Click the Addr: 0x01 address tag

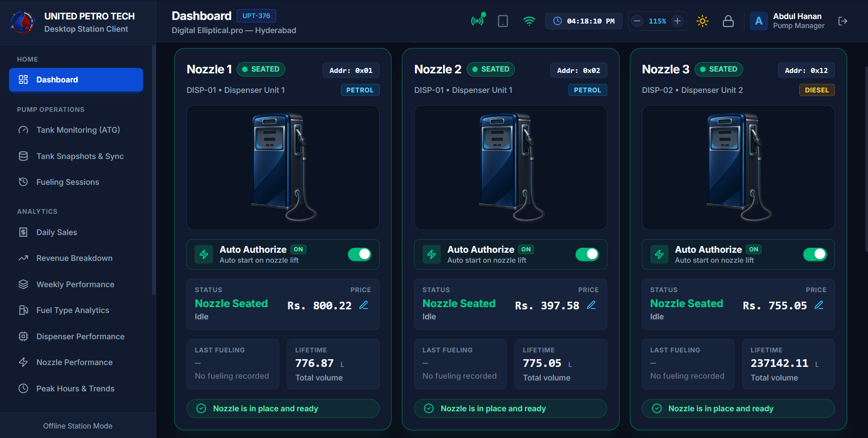(x=351, y=71)
